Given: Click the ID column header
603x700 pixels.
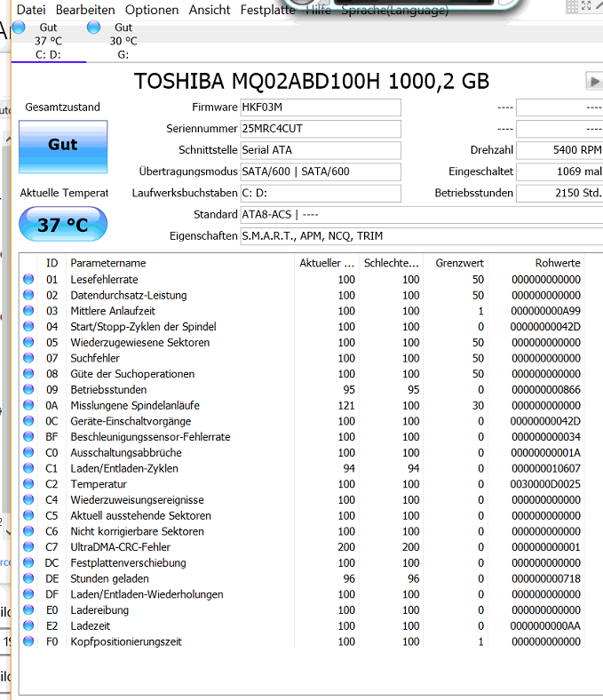Looking at the screenshot, I should point(52,263).
